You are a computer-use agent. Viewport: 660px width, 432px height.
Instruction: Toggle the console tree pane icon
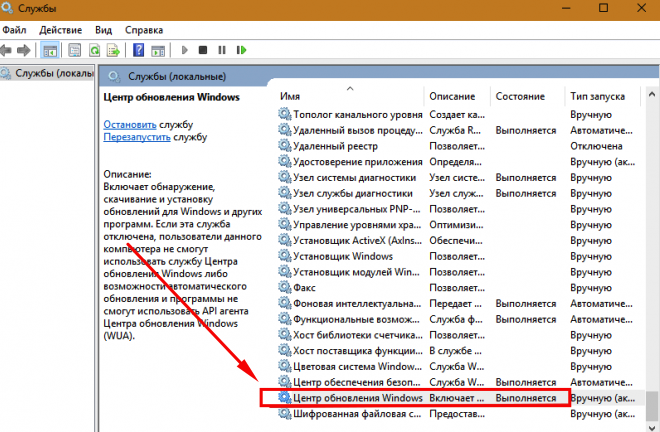pos(50,51)
